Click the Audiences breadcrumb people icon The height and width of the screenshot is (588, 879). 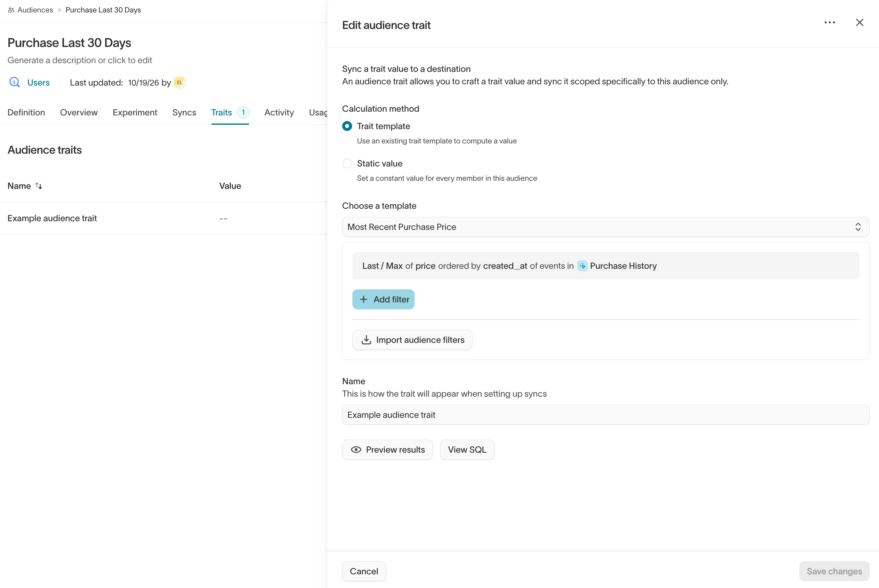(11, 10)
